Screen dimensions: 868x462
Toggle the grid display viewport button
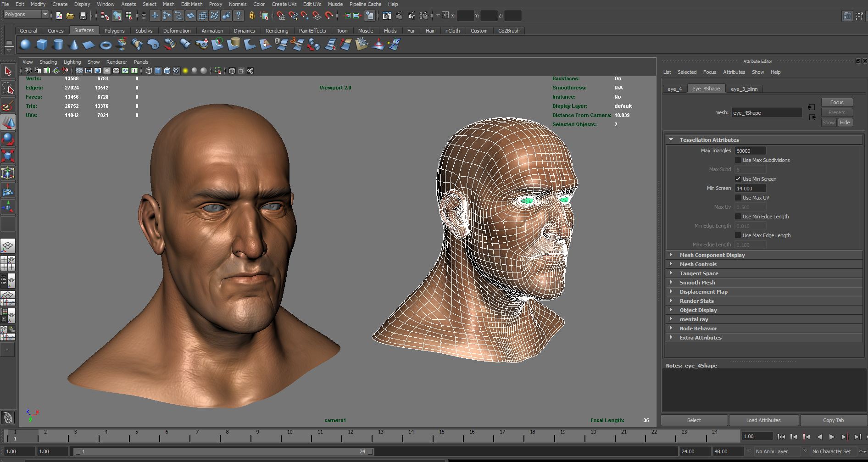pos(79,71)
